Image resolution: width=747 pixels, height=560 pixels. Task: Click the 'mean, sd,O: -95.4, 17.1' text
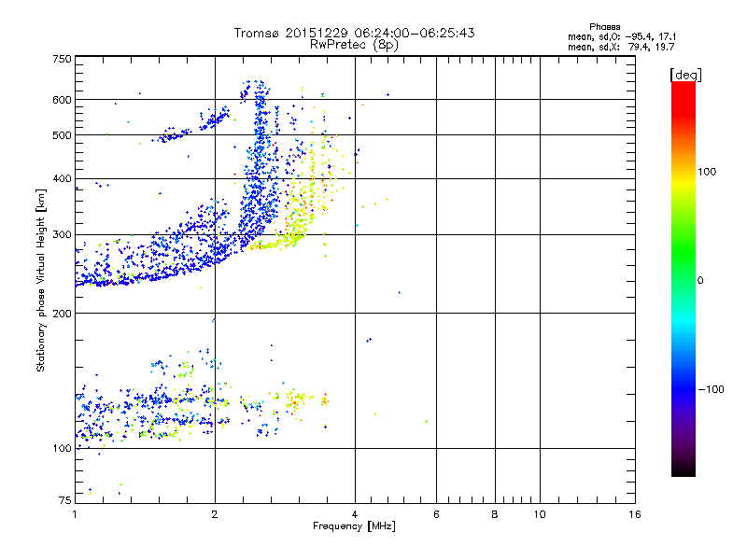(x=622, y=36)
